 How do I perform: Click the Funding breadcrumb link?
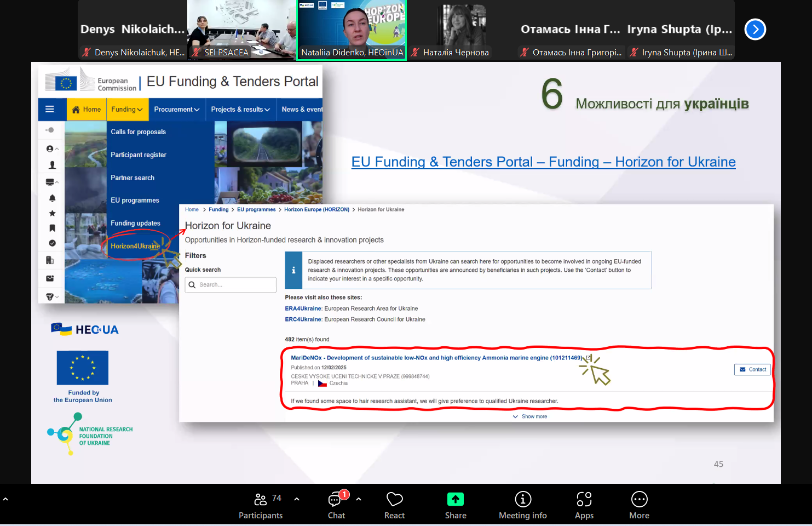click(x=218, y=209)
